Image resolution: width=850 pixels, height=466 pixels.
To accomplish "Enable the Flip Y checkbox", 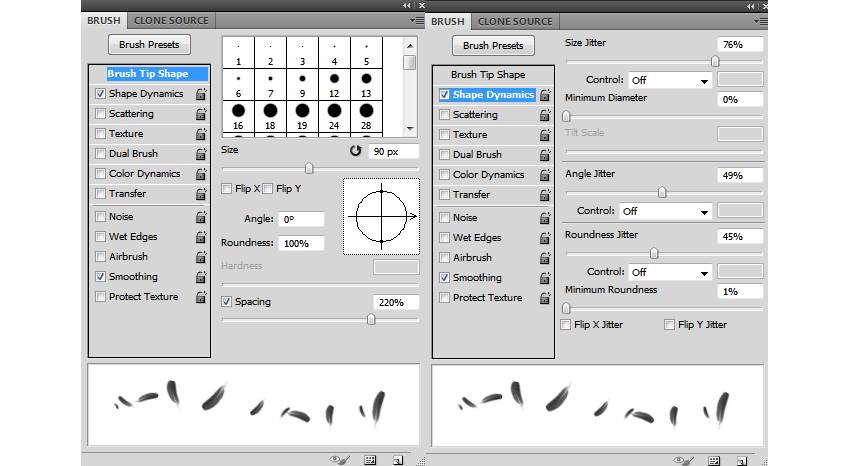I will point(268,189).
